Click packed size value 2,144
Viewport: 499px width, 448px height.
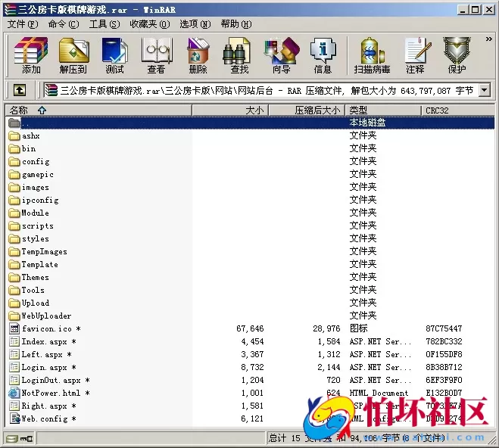coord(329,367)
